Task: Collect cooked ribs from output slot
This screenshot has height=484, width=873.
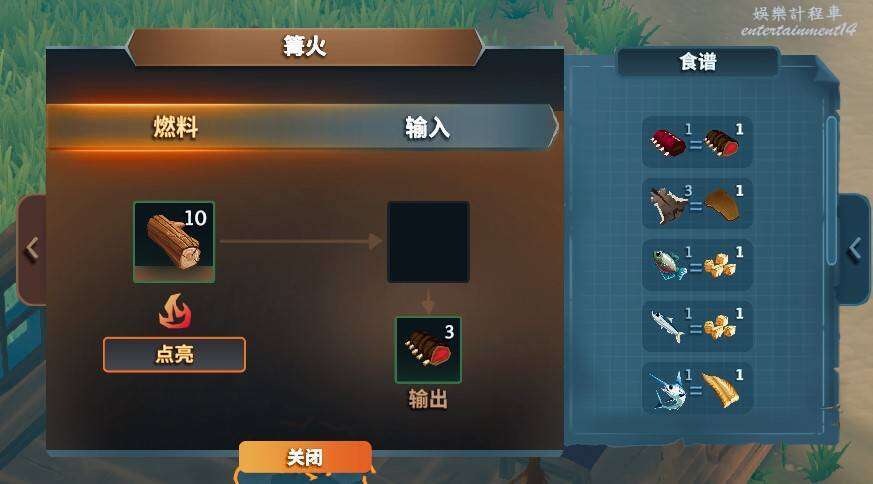Action: pos(428,350)
